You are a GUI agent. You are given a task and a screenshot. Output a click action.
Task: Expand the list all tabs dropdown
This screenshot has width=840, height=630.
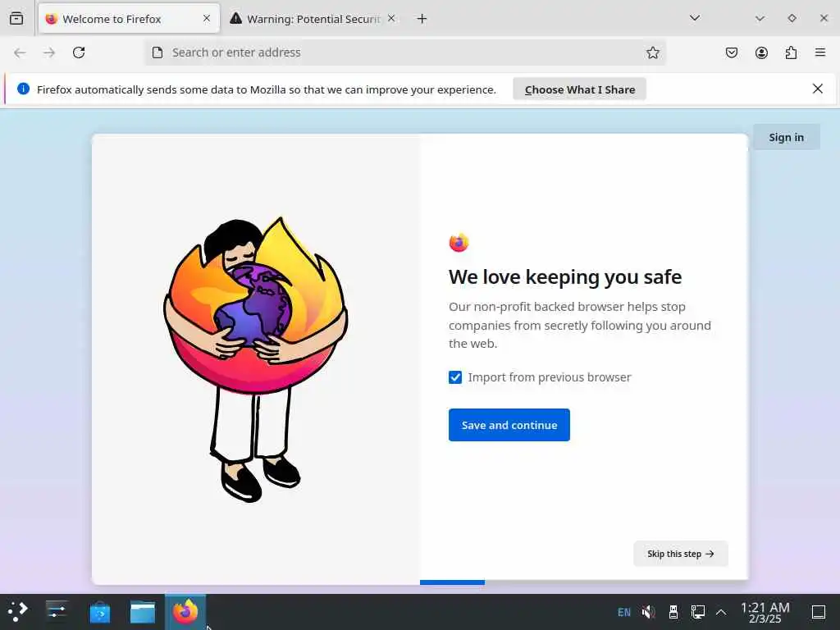[x=695, y=18]
